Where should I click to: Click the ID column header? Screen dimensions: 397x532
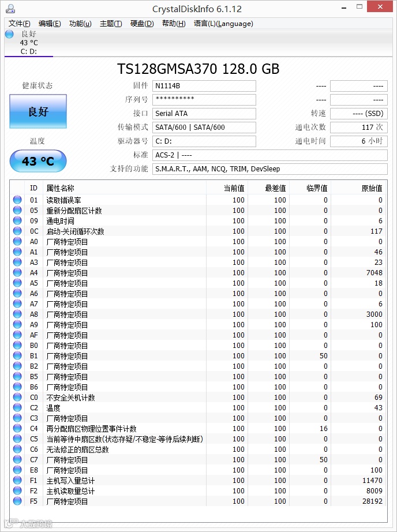tap(33, 188)
